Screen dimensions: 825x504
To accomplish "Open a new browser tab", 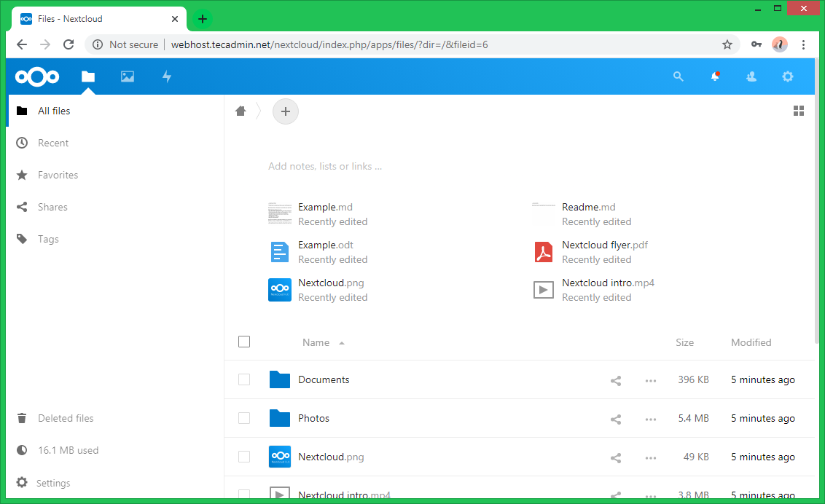I will click(203, 20).
